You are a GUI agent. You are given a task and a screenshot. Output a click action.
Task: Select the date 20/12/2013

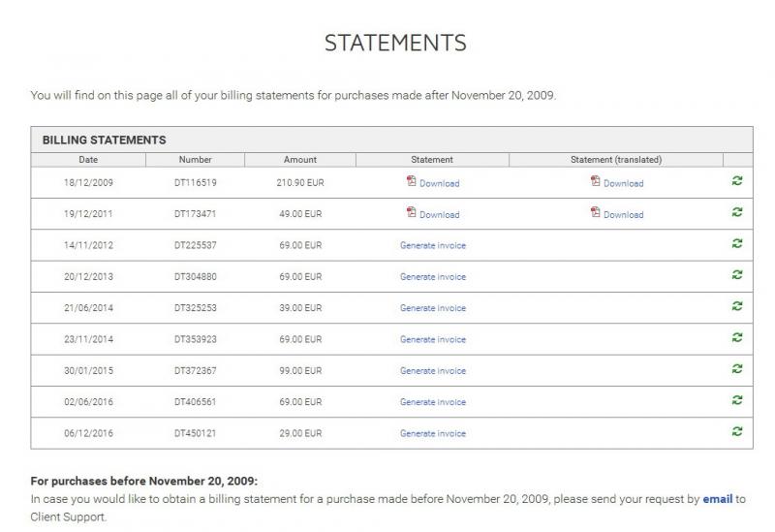(x=88, y=276)
